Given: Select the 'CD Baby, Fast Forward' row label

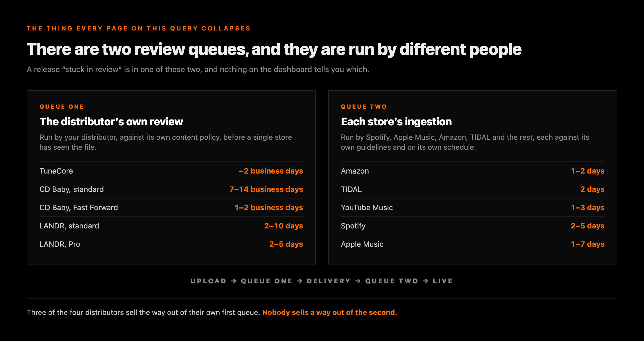Looking at the screenshot, I should 79,207.
